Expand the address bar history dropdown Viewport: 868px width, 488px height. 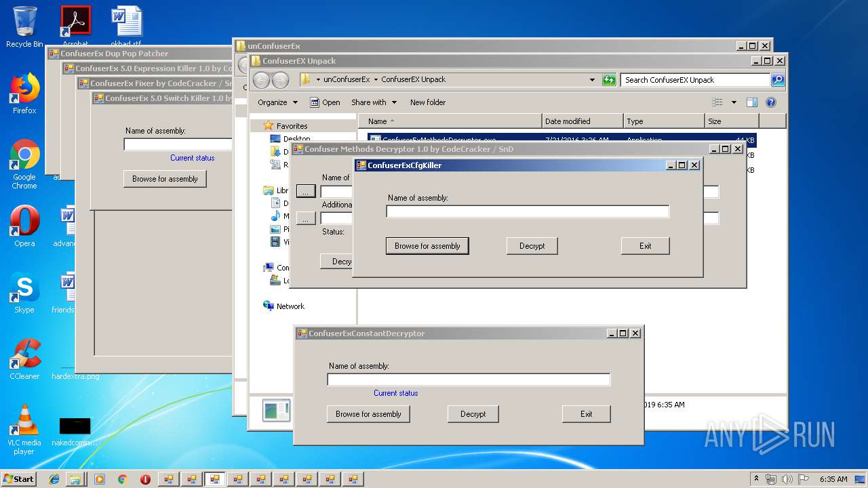593,80
